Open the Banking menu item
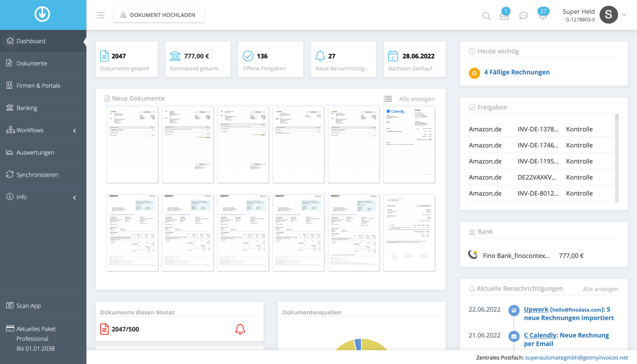Viewport: 637px width, 364px height. click(27, 108)
